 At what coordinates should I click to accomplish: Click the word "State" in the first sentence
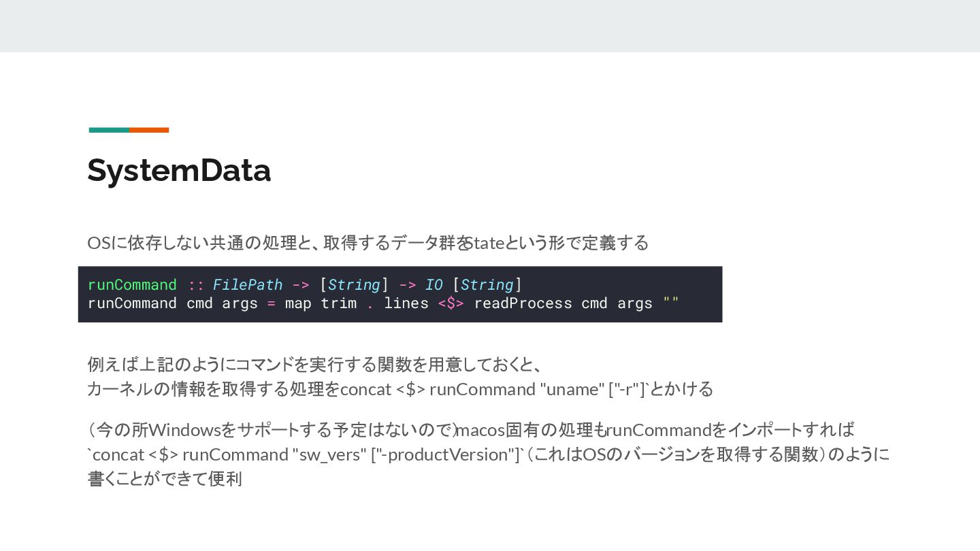(485, 243)
